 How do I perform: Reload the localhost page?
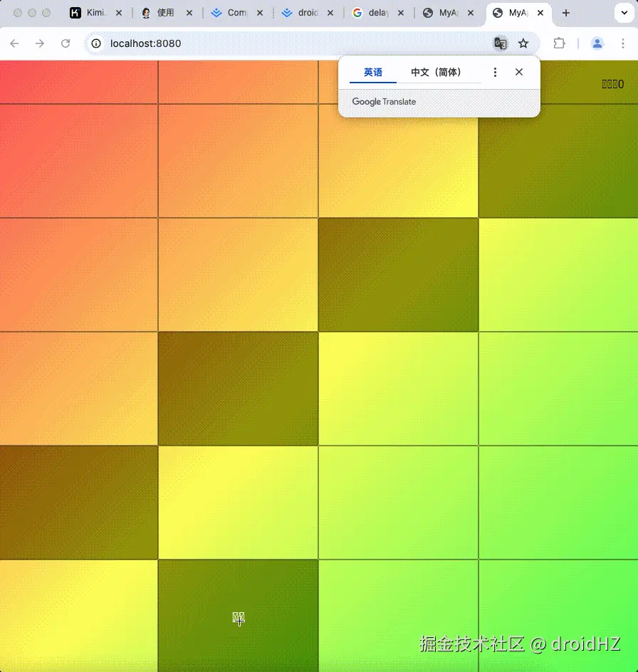pyautogui.click(x=66, y=43)
